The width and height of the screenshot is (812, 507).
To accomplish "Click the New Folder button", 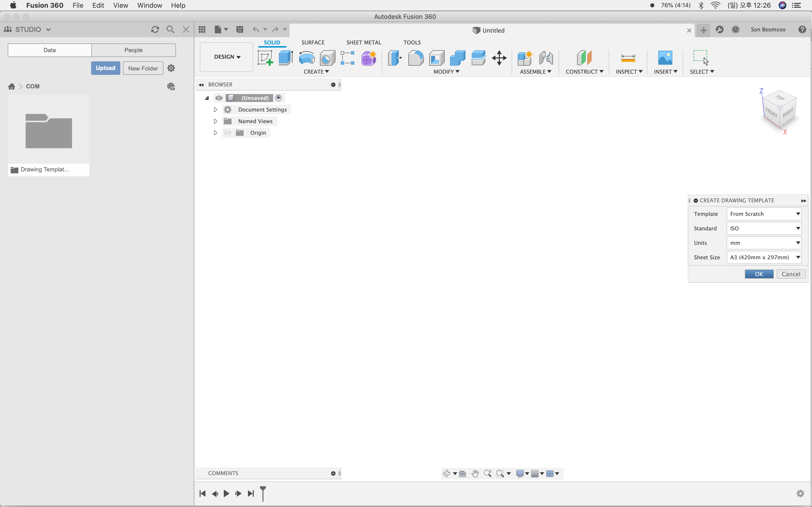I will (x=143, y=68).
